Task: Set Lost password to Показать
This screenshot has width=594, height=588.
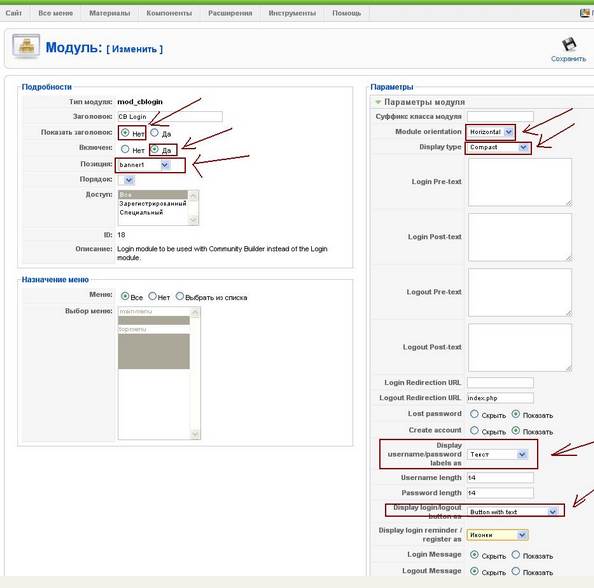Action: coord(516,414)
